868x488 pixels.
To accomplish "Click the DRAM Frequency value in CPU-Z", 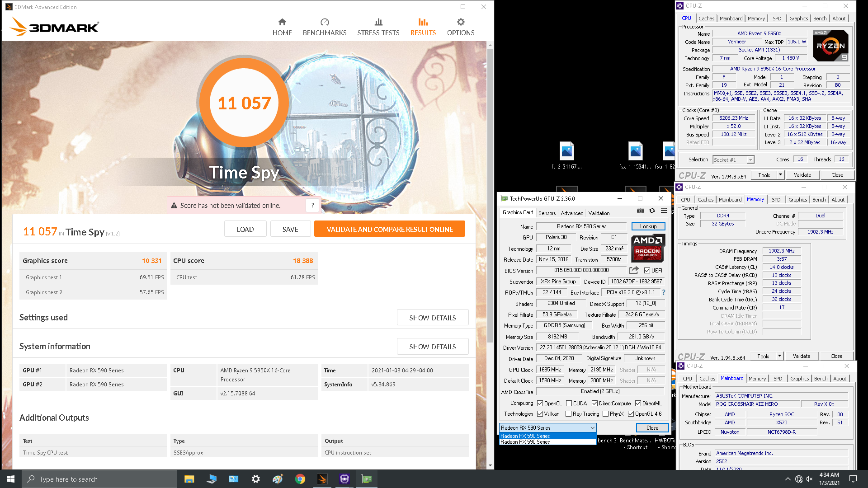I will coord(781,251).
